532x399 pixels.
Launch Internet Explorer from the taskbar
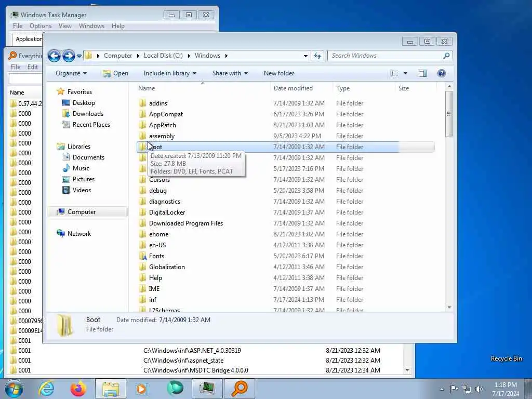click(46, 389)
